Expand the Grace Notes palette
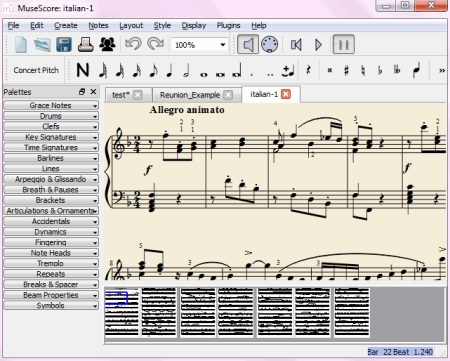The height and width of the screenshot is (361, 450). coord(51,106)
